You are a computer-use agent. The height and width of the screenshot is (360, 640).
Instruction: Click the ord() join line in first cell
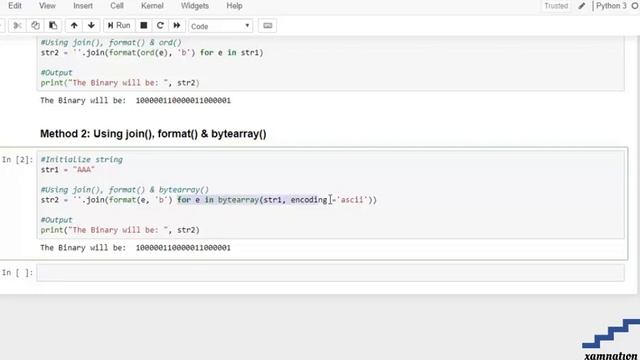click(x=152, y=53)
